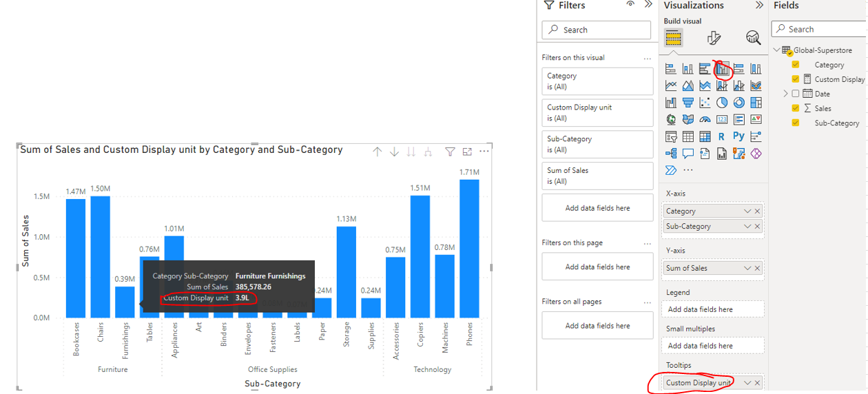This screenshot has height=394, width=868.
Task: Toggle the Custom Display field checkbox
Action: click(796, 79)
